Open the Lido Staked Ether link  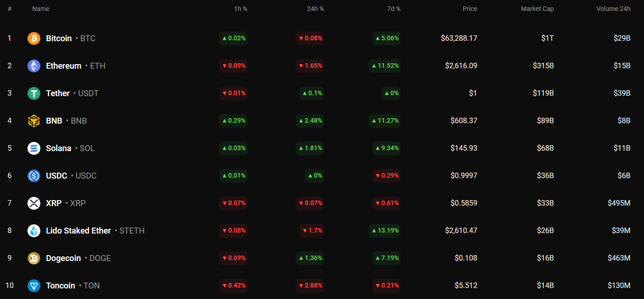click(x=78, y=231)
